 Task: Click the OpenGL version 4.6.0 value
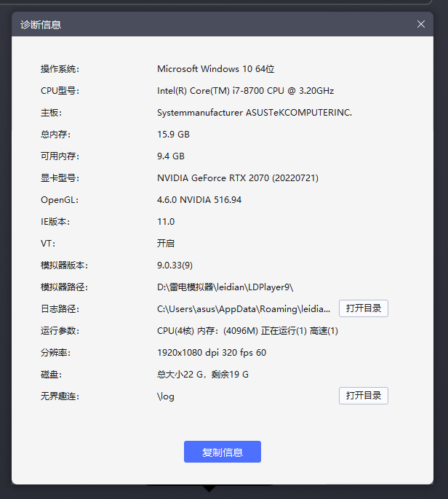click(x=199, y=200)
